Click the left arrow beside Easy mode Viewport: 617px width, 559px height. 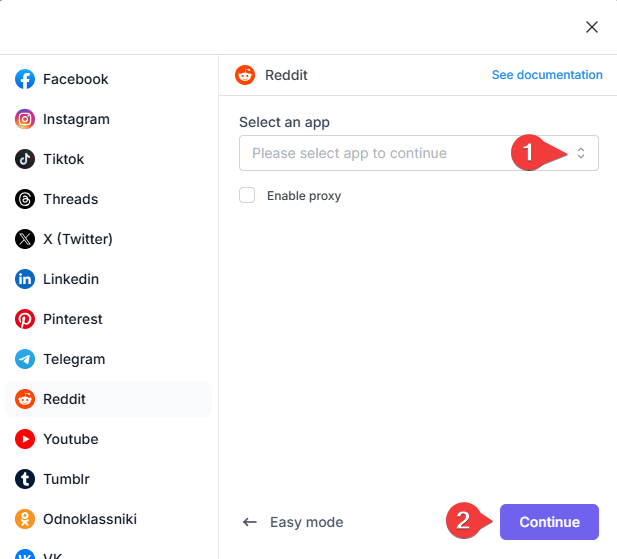(x=249, y=522)
